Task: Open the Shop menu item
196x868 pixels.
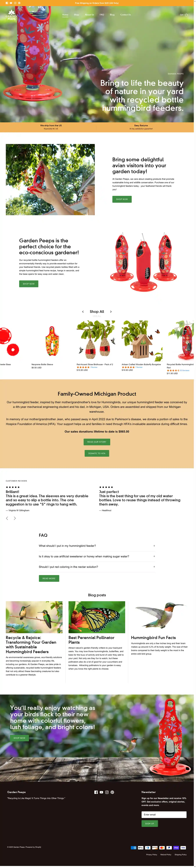Action: coord(77,15)
